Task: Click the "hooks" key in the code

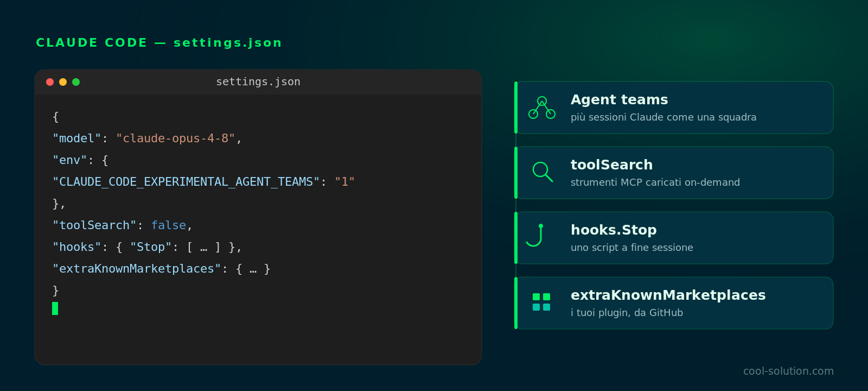Action: [76, 247]
